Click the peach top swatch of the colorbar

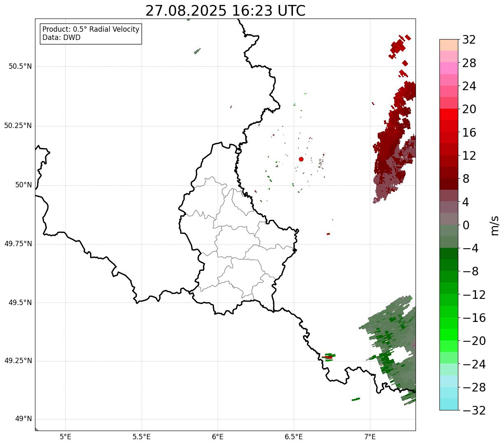click(449, 45)
